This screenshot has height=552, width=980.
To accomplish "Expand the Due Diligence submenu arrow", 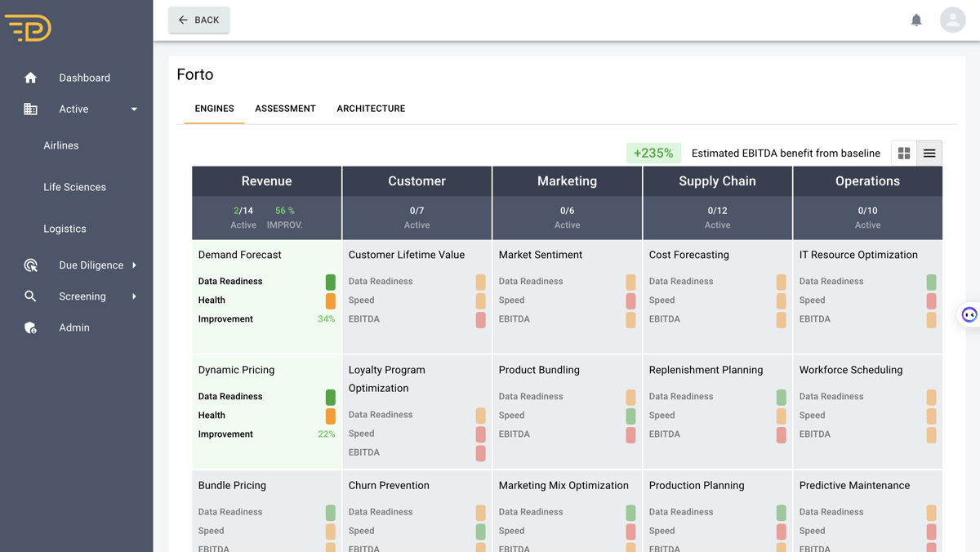I will 134,265.
